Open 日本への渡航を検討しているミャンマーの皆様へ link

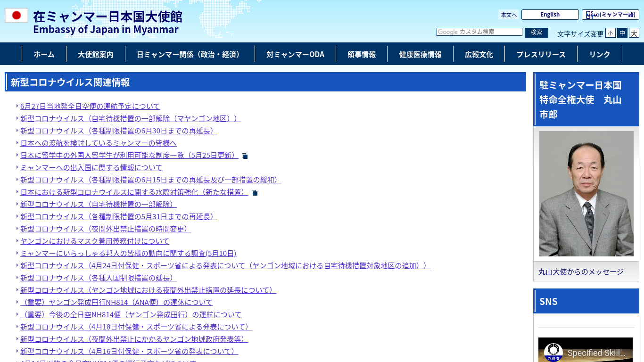99,143
